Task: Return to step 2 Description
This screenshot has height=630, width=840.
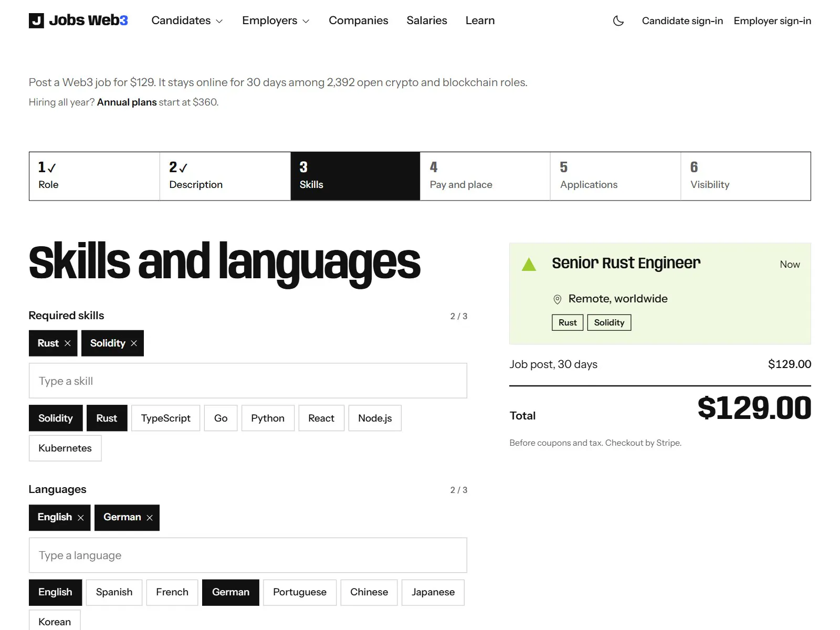Action: [x=225, y=176]
